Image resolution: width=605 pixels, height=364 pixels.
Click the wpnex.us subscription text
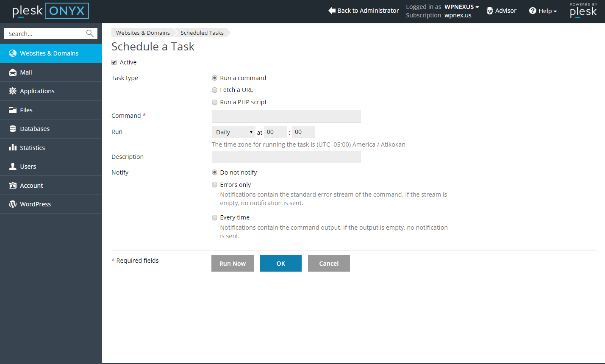point(458,15)
